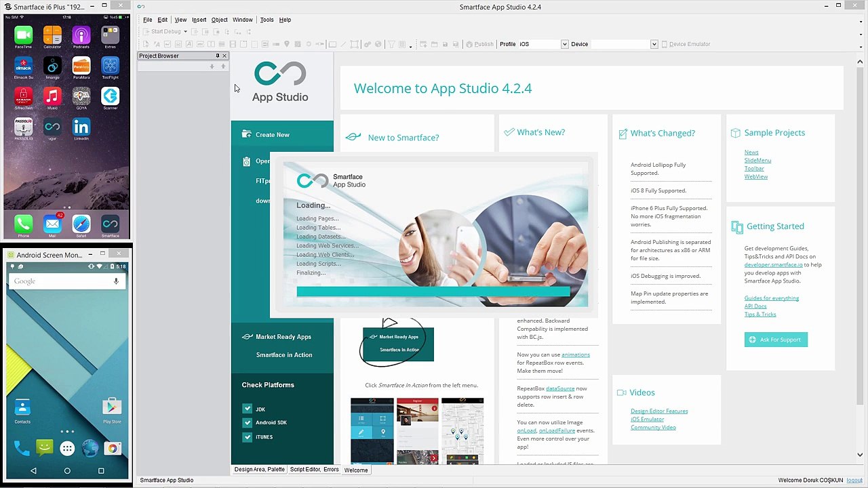Viewport: 868px width, 488px height.
Task: Switch to Script Editor, Errors tab
Action: (x=314, y=470)
